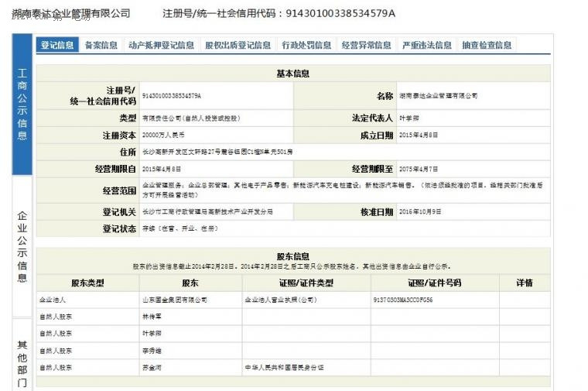Image resolution: width=588 pixels, height=391 pixels.
Task: Open the 动产抵押登记信息 tab
Action: tap(161, 45)
